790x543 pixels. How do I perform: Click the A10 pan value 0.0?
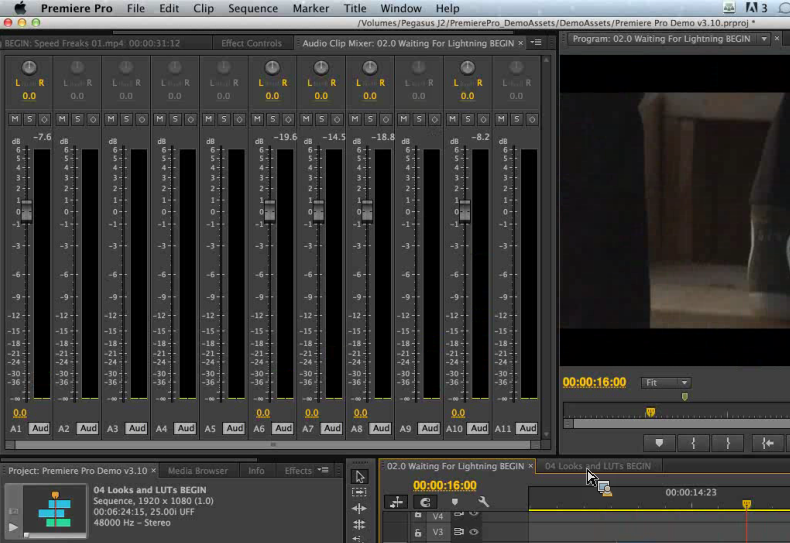[467, 96]
